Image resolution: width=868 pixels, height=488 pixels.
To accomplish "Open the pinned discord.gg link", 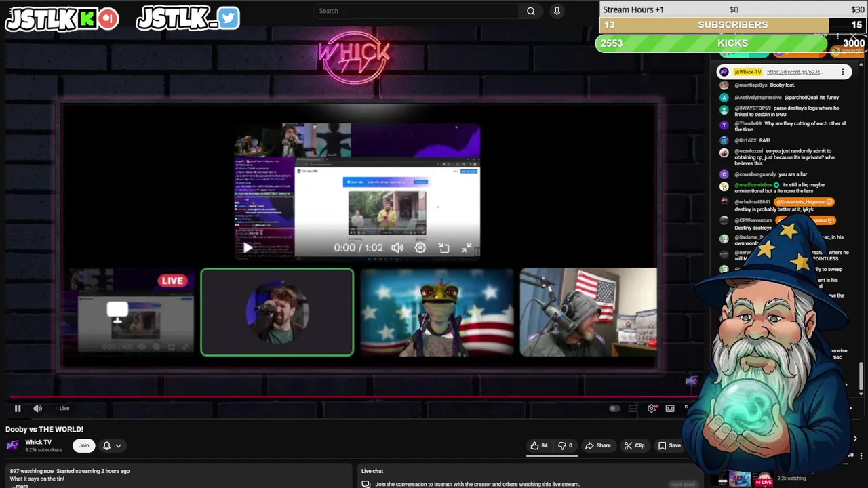I will 795,72.
